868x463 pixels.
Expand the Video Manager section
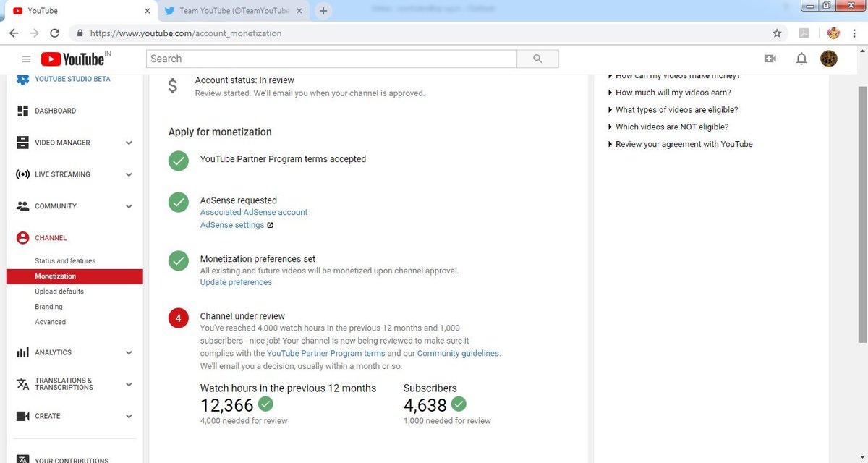(x=129, y=143)
